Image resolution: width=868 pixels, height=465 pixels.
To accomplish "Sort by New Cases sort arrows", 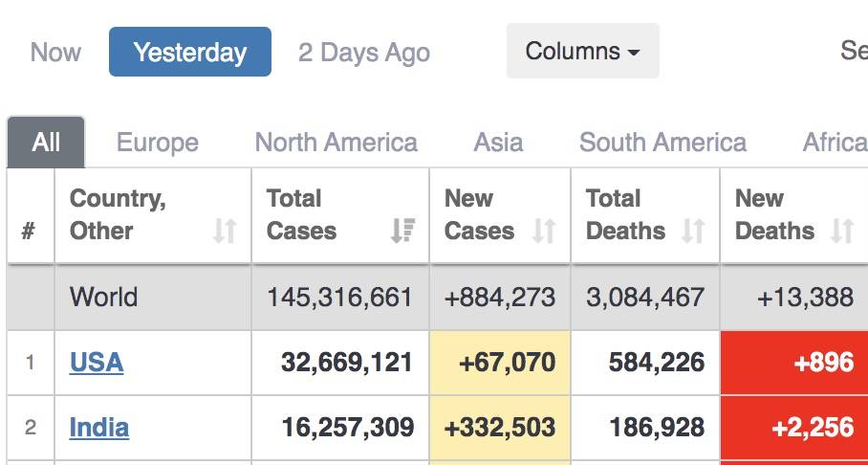I will pos(544,231).
